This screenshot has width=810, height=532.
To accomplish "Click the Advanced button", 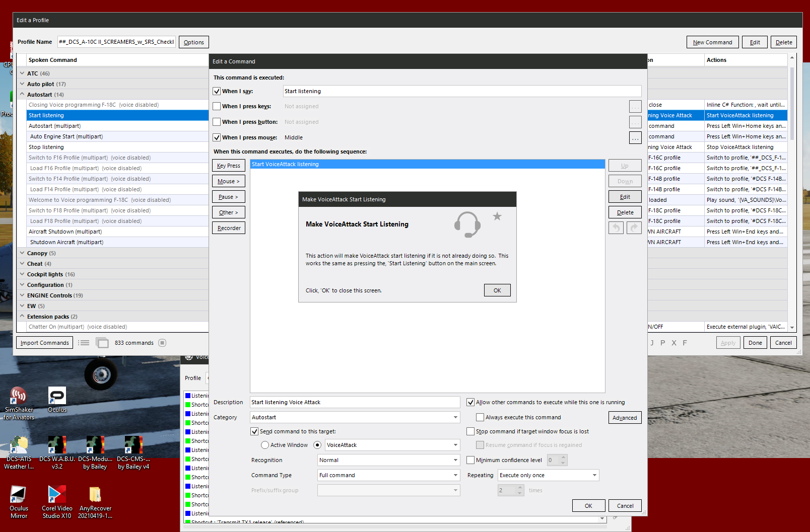I will (x=625, y=418).
